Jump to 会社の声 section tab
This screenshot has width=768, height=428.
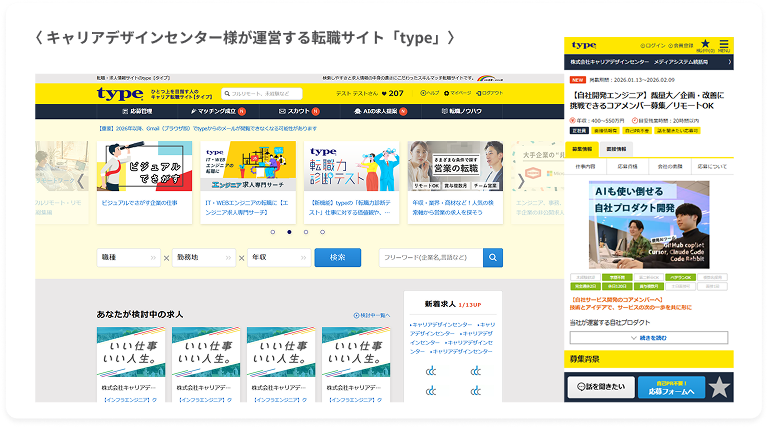670,166
